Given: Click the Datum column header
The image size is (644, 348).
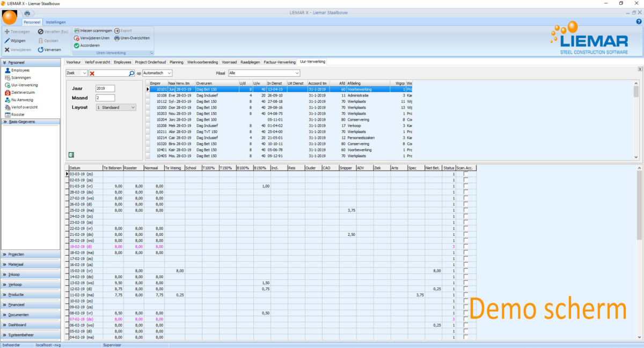Looking at the screenshot, I should 85,168.
